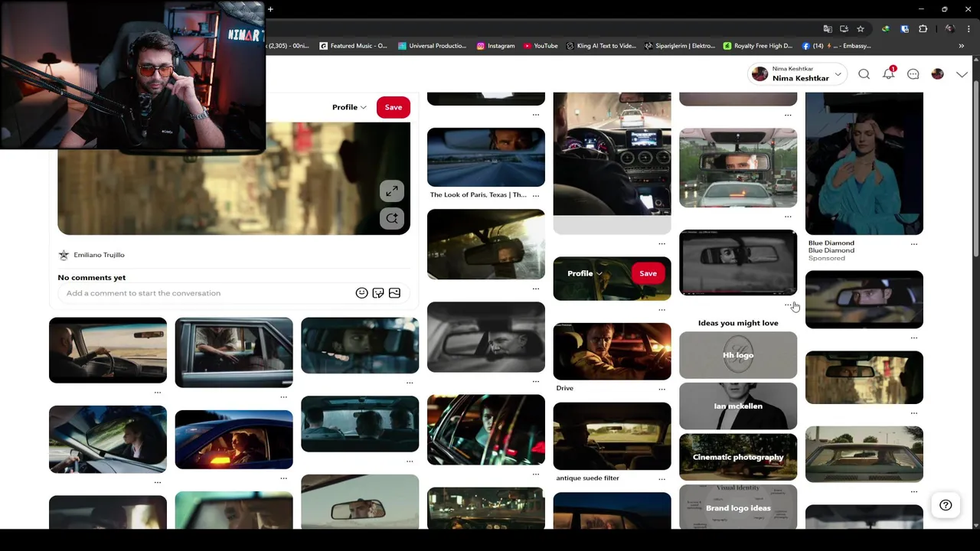Image resolution: width=980 pixels, height=551 pixels.
Task: Show hidden bookmarks via double-chevron overflow
Action: coord(961,46)
